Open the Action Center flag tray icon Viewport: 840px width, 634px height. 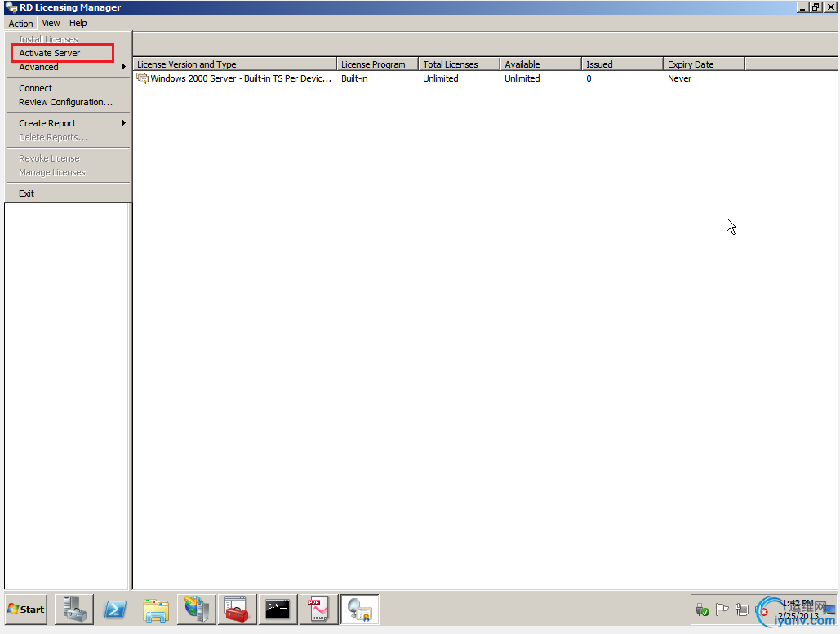722,610
